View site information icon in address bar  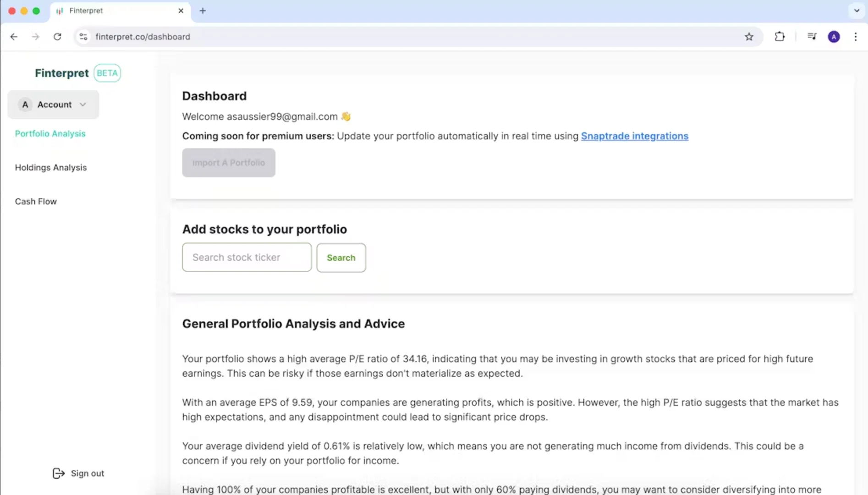[x=83, y=37]
